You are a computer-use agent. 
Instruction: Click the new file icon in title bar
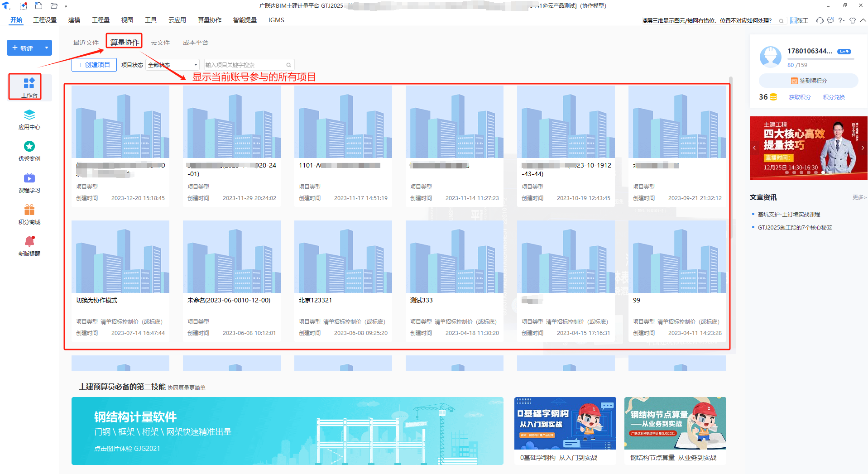pyautogui.click(x=38, y=6)
